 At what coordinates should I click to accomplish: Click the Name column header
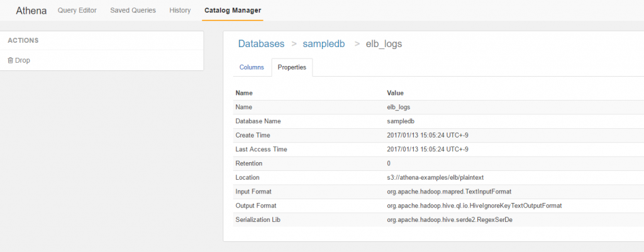click(x=243, y=93)
